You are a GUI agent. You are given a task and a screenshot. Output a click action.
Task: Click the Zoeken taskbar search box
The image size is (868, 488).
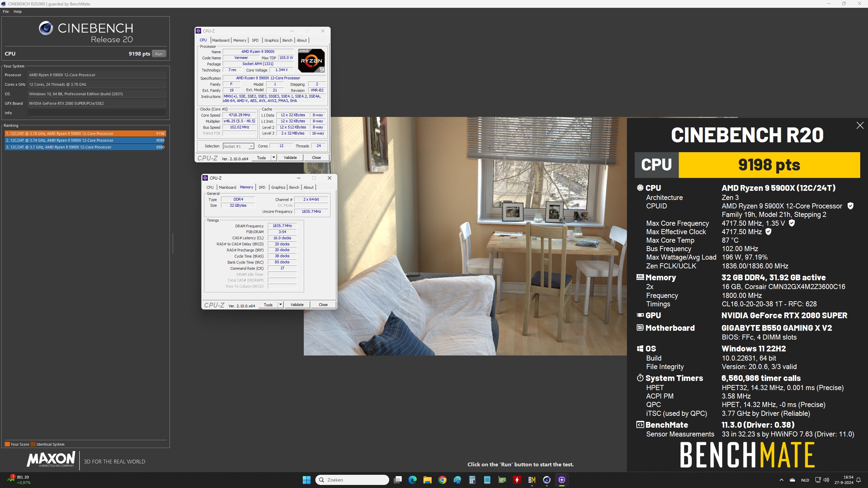352,480
